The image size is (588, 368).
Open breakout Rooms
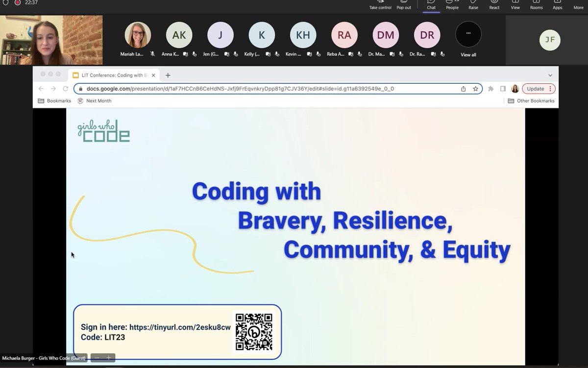coord(536,5)
